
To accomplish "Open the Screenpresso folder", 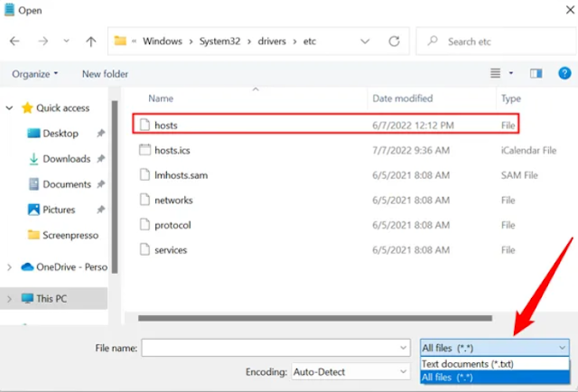I will 70,235.
